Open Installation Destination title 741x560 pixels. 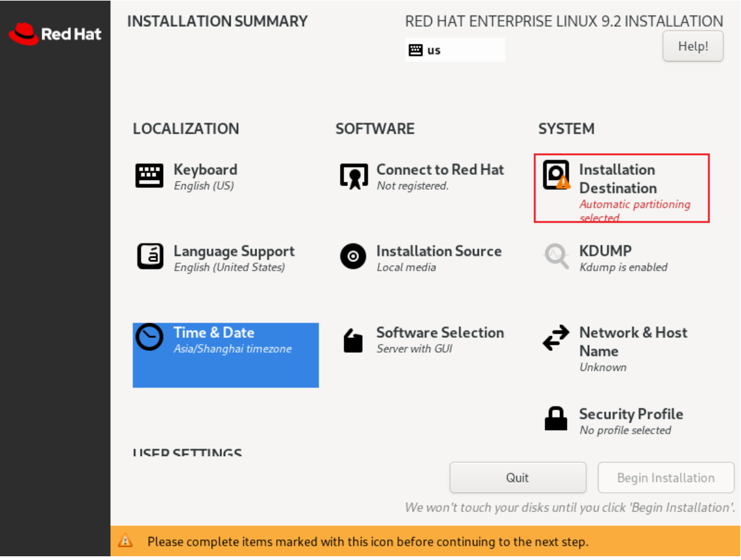click(x=618, y=179)
